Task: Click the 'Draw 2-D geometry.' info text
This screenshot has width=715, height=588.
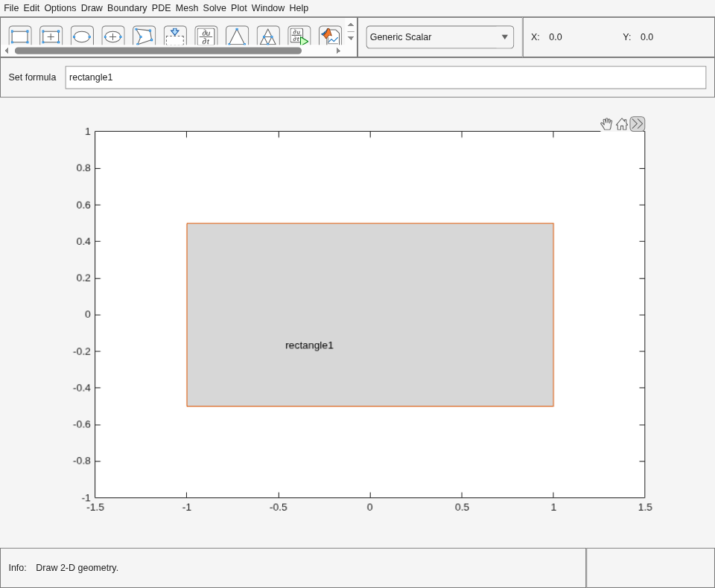Action: (x=77, y=568)
